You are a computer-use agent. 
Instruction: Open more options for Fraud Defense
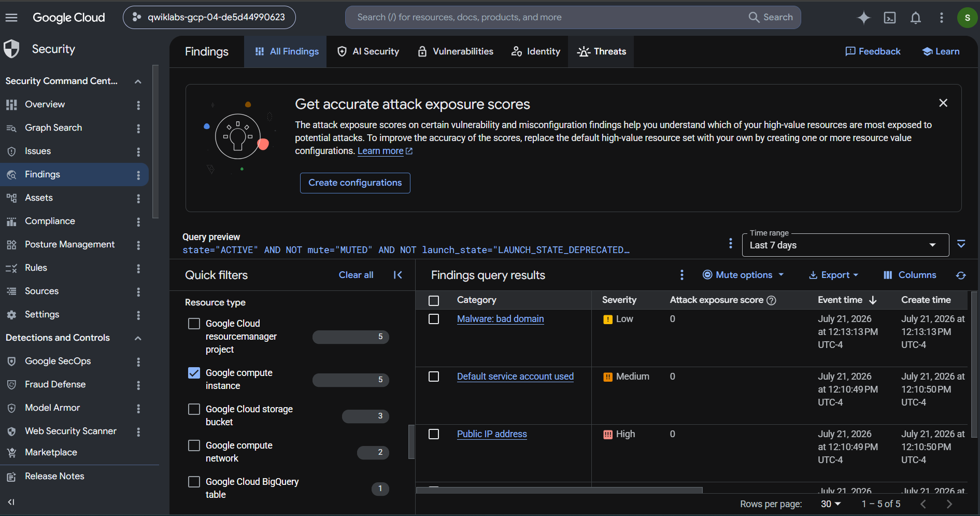click(138, 385)
